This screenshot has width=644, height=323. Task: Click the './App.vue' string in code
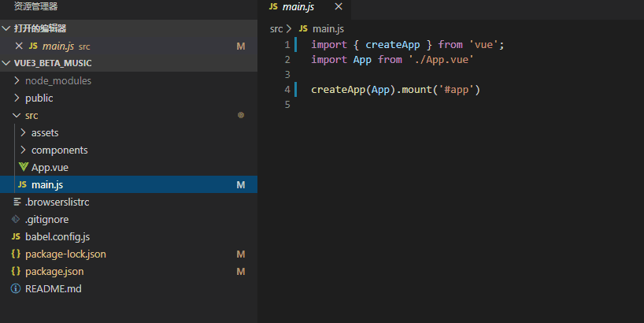(441, 60)
